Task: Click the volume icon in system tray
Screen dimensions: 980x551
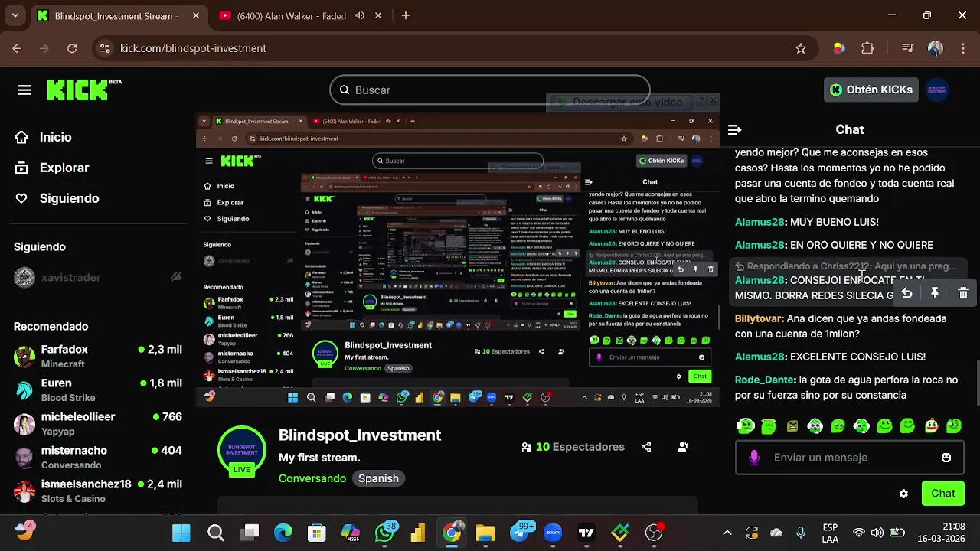Action: (x=877, y=533)
